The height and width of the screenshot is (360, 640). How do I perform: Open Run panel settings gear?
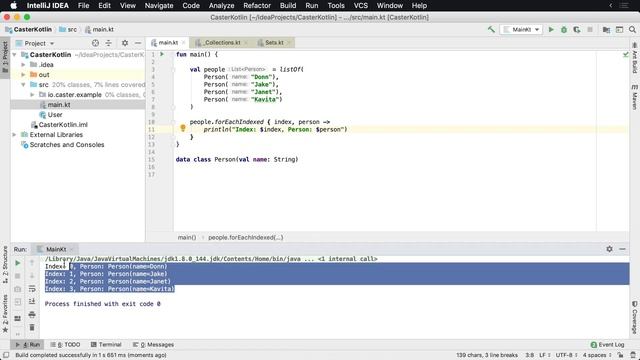(x=609, y=249)
